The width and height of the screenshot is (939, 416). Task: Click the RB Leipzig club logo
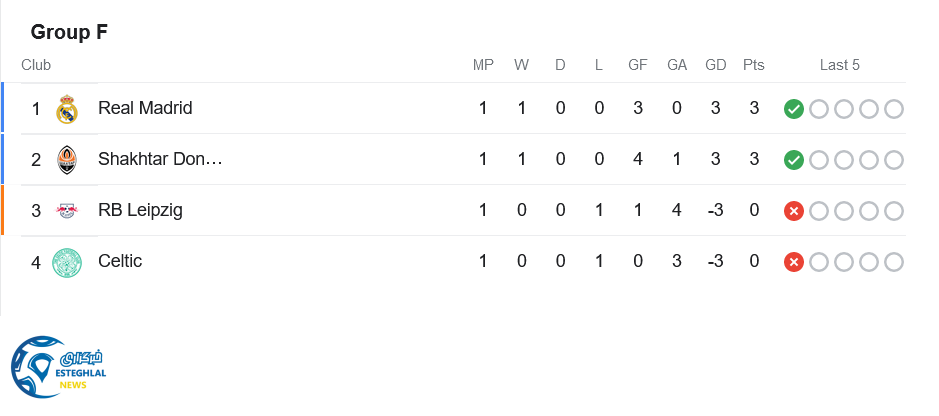tap(67, 210)
